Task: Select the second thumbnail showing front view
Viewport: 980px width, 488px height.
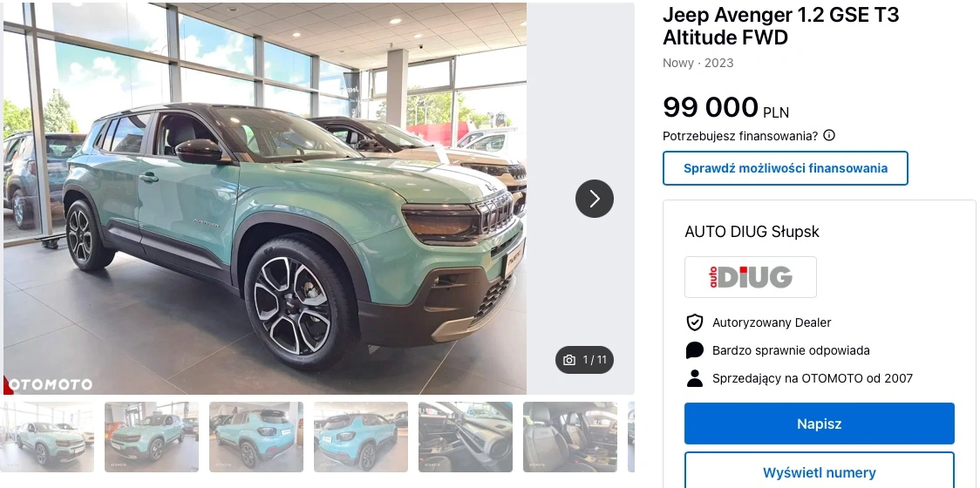Action: pyautogui.click(x=151, y=437)
